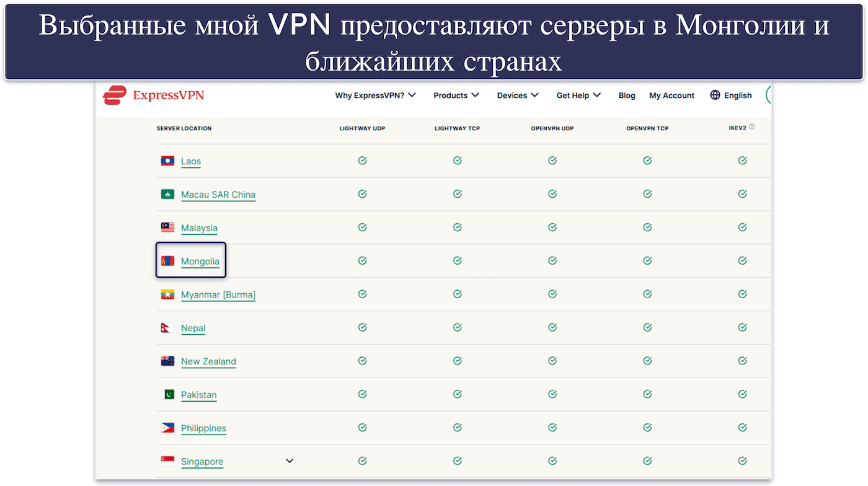Open the Mongolia server link

tap(200, 262)
